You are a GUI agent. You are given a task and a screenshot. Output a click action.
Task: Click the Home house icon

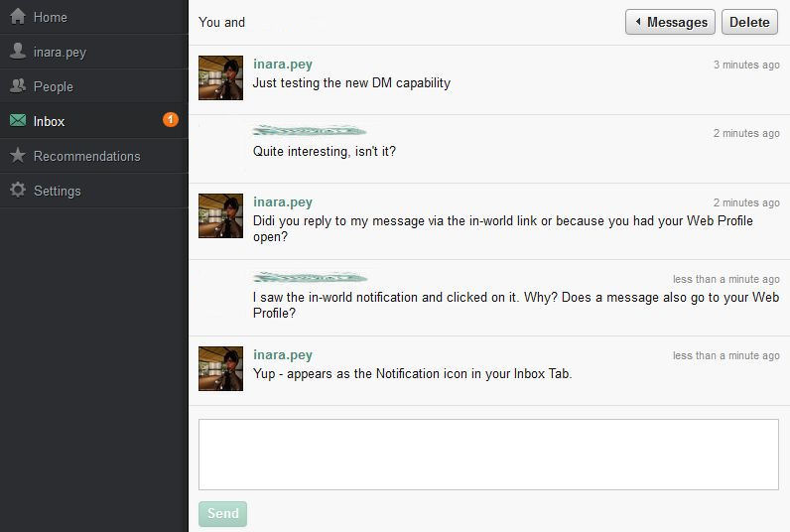point(17,17)
